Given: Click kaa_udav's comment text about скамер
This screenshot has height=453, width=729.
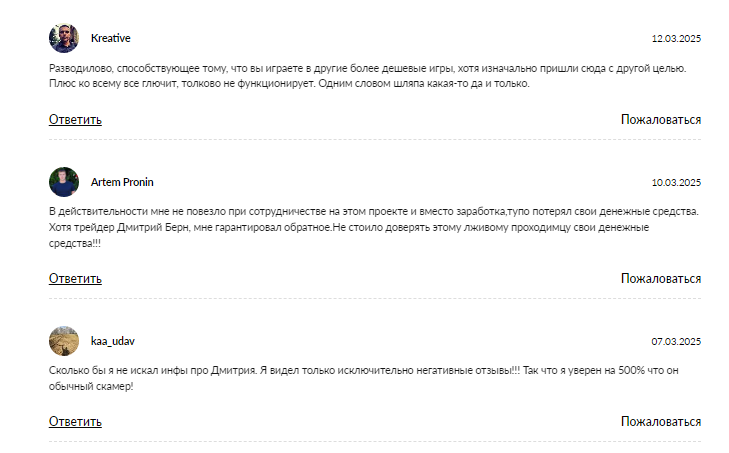Looking at the screenshot, I should pos(364,378).
